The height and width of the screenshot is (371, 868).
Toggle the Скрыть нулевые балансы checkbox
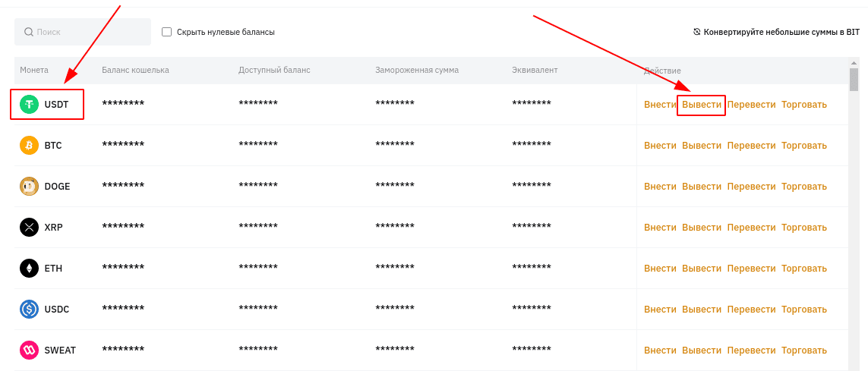166,32
